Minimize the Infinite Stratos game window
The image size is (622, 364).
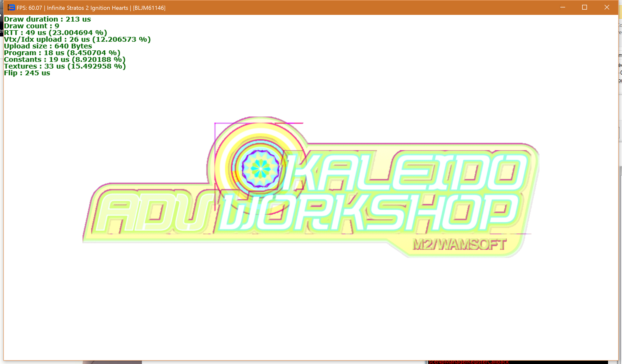(x=562, y=7)
